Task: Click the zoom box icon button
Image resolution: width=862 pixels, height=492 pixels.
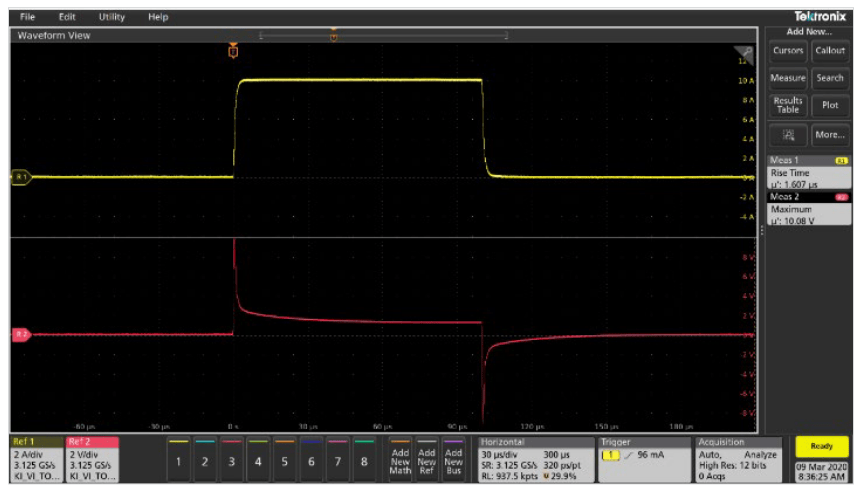Action: pyautogui.click(x=788, y=135)
